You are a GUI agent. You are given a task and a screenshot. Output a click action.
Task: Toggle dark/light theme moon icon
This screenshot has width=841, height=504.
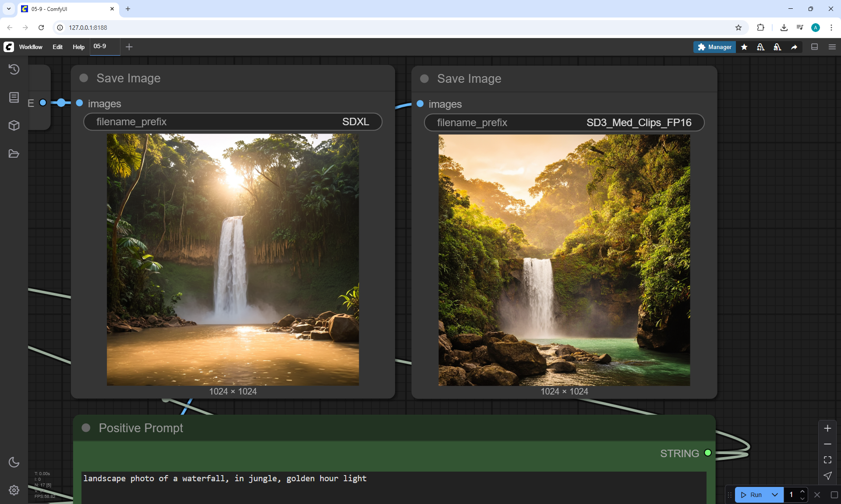pos(14,462)
